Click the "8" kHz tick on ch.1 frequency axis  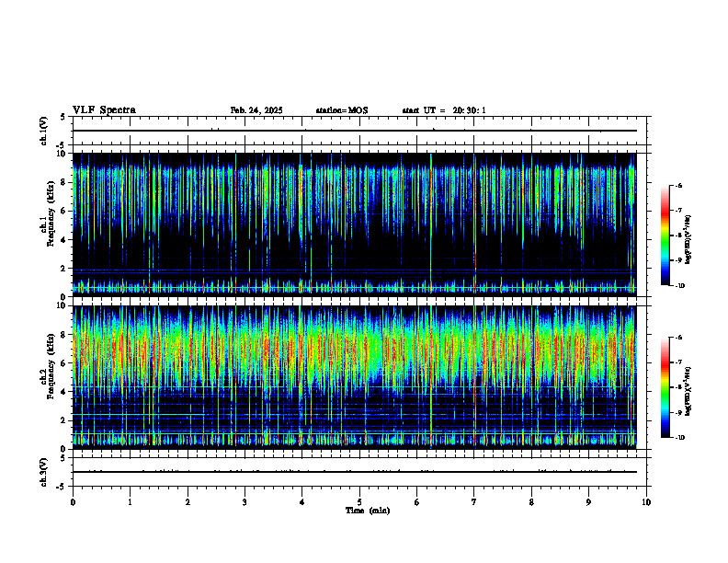click(x=64, y=182)
